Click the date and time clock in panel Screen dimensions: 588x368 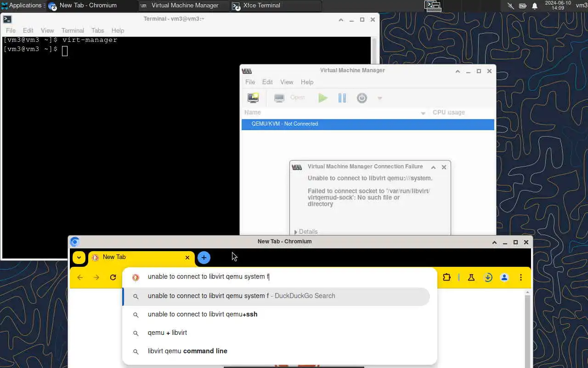558,6
